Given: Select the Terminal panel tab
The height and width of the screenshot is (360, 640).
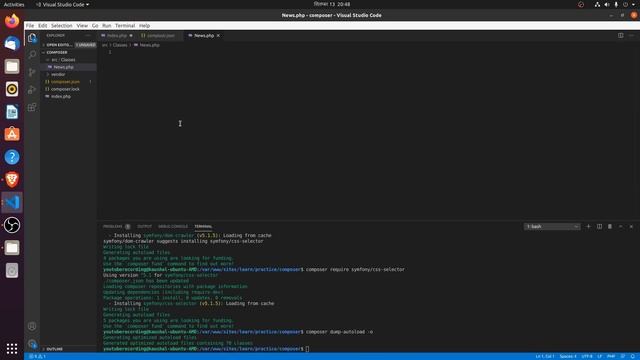Looking at the screenshot, I should 203,226.
